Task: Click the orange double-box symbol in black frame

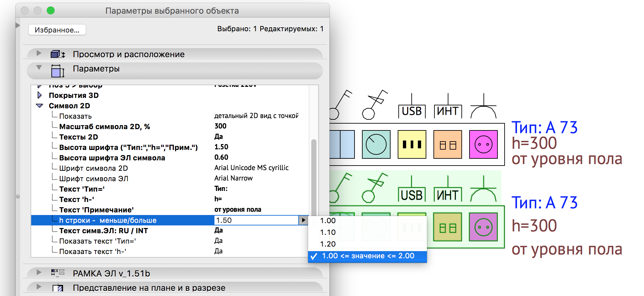Action: [447, 144]
